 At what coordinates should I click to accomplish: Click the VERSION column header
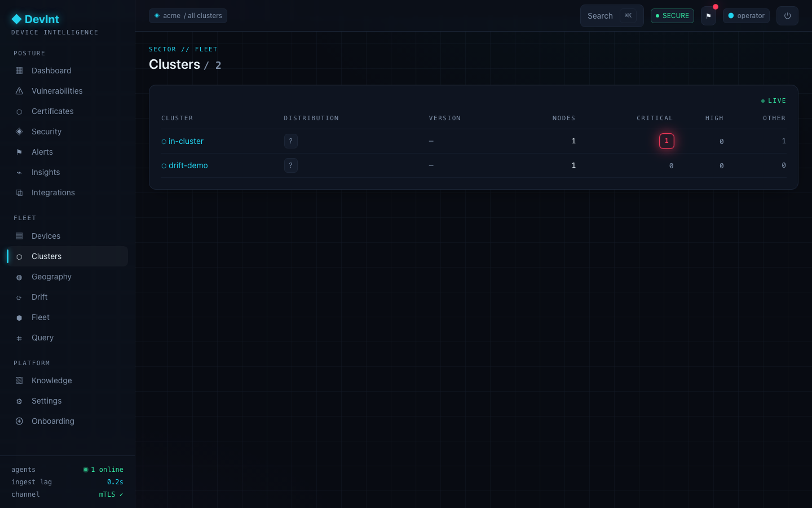click(x=445, y=118)
